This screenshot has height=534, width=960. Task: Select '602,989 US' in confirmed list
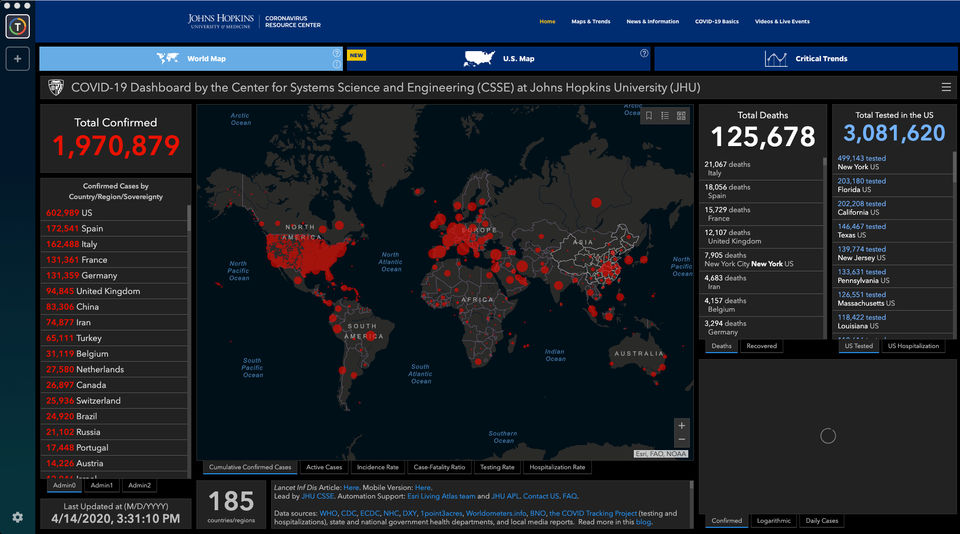114,212
